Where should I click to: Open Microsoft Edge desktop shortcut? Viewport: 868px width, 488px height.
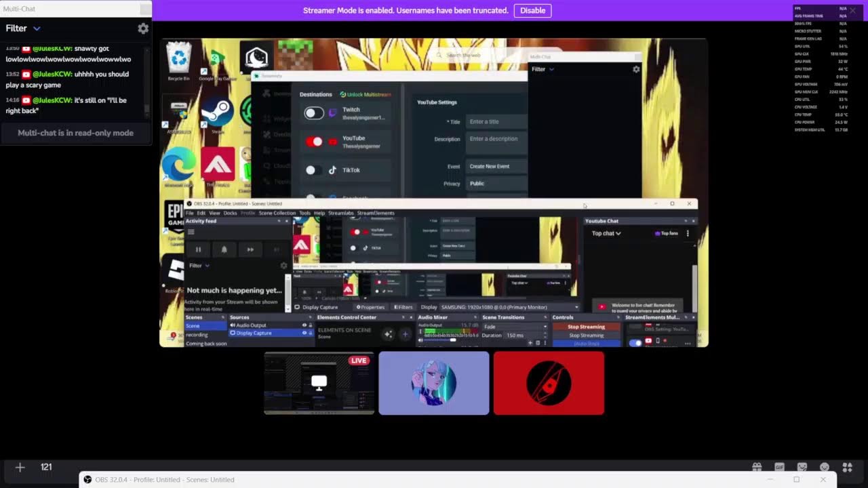pos(179,166)
